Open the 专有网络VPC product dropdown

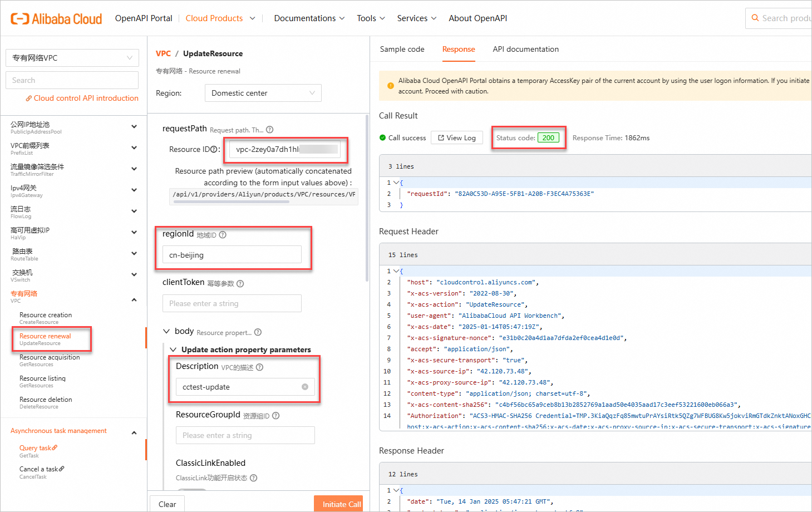[x=72, y=58]
